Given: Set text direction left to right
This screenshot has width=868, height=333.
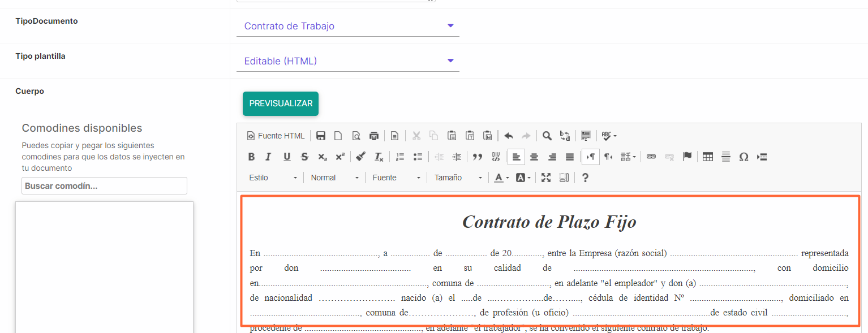Looking at the screenshot, I should (x=590, y=157).
